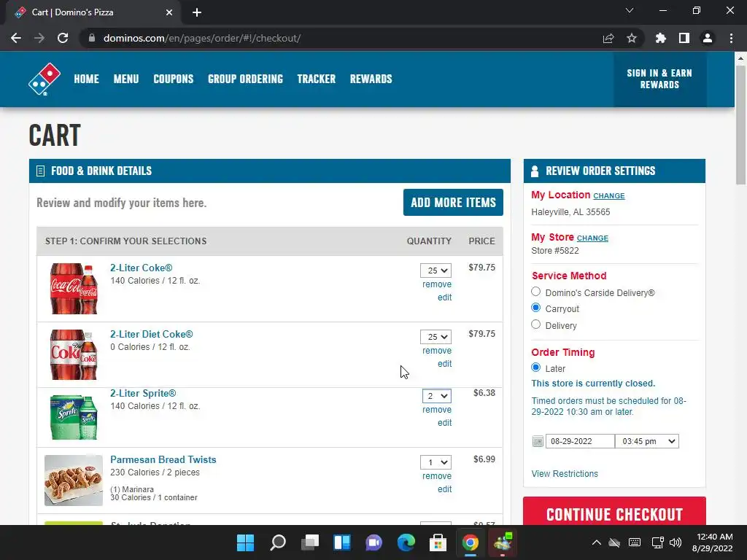Click the Domino's logo in header
Image resolution: width=747 pixels, height=560 pixels.
(x=44, y=79)
